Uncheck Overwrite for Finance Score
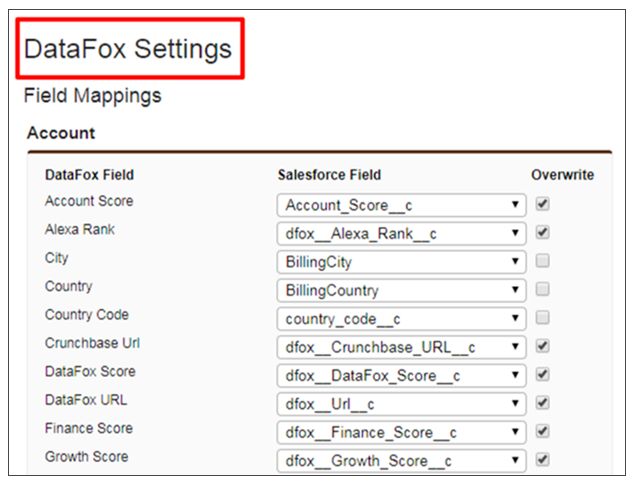The width and height of the screenshot is (627, 477). (542, 431)
